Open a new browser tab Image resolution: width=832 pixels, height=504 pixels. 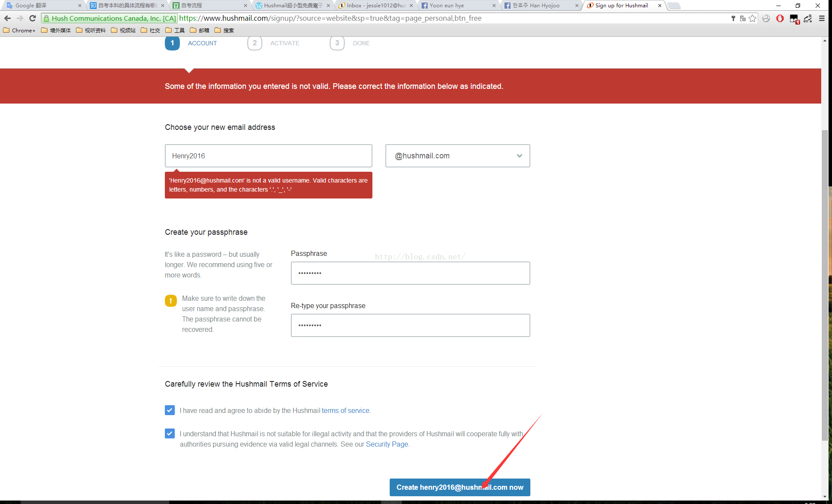click(x=674, y=6)
